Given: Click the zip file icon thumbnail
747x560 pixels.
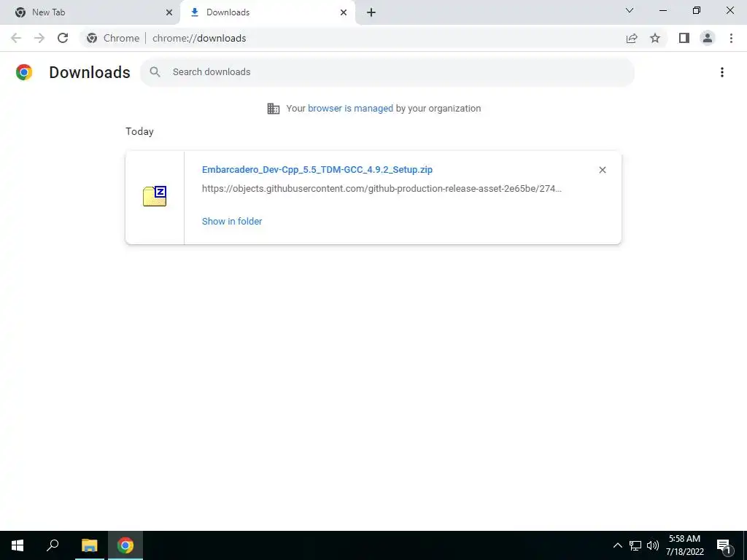Looking at the screenshot, I should 155,196.
